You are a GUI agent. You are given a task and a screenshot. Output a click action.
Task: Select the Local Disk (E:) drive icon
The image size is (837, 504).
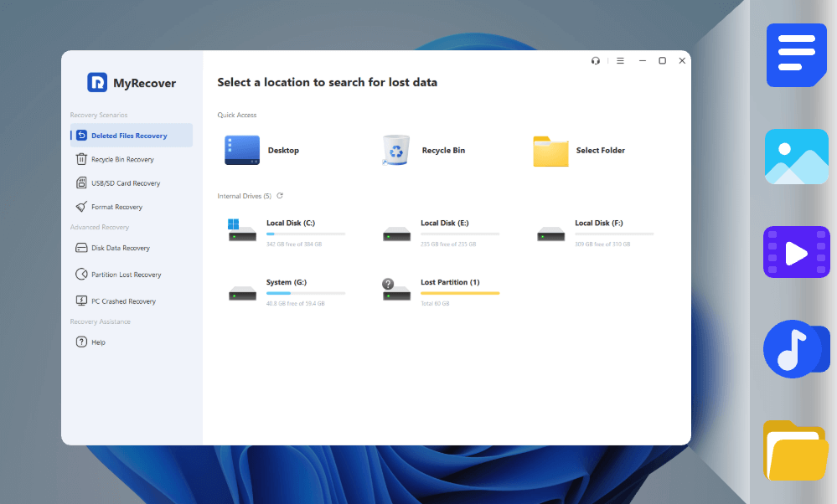coord(396,234)
